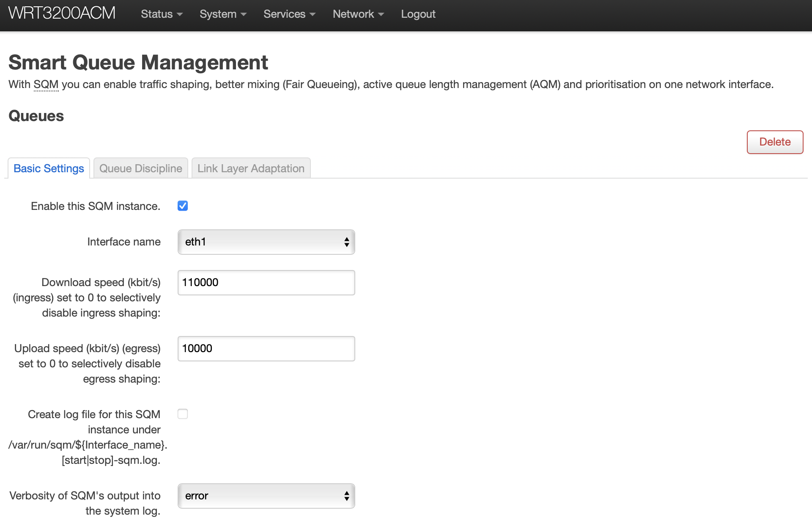Click the WRT3200ACM router title
Viewport: 812px width, 529px height.
(x=62, y=13)
